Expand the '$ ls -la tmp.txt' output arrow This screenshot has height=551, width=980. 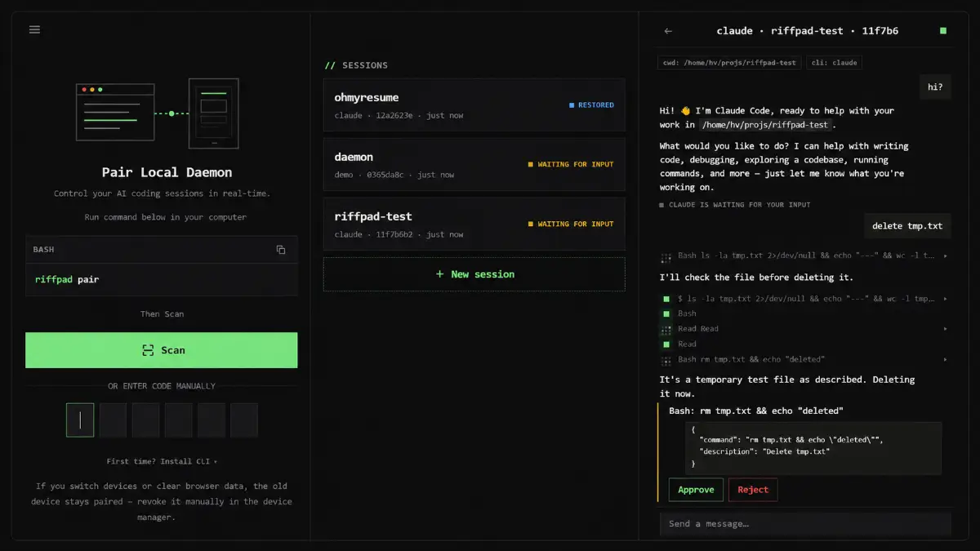pyautogui.click(x=946, y=299)
